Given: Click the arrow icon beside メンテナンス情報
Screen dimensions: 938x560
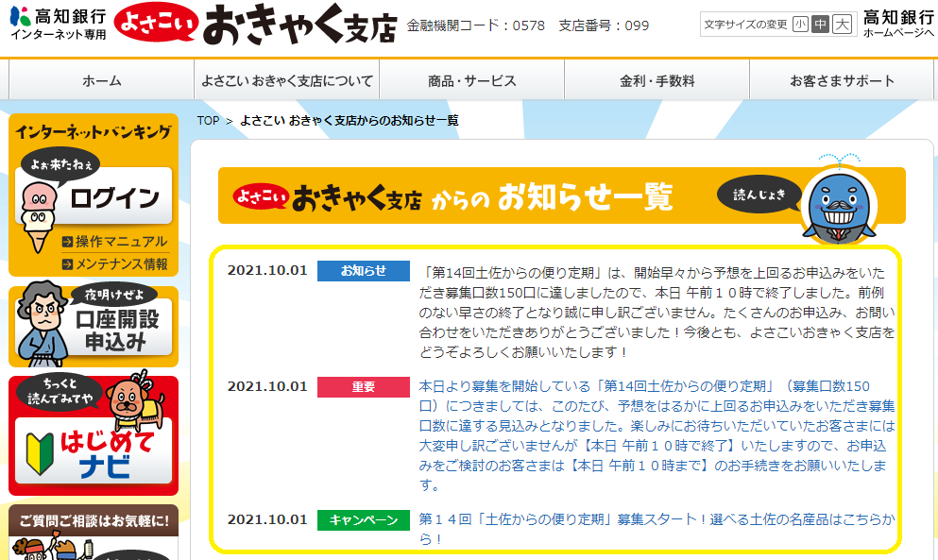Looking at the screenshot, I should click(68, 263).
